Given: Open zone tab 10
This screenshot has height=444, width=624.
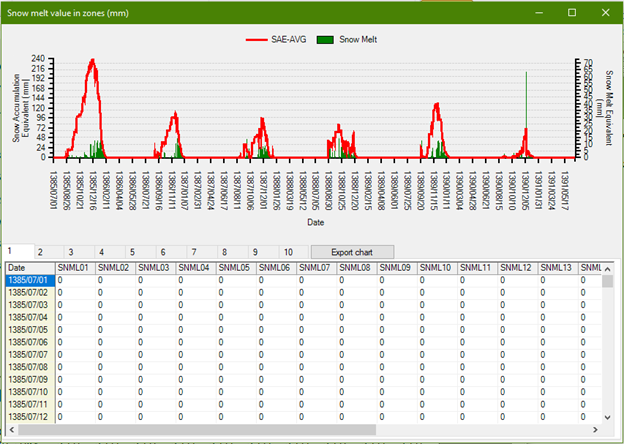Looking at the screenshot, I should 288,251.
